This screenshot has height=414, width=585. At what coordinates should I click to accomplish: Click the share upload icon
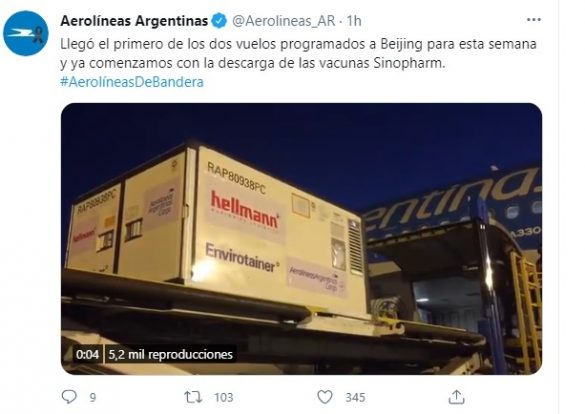coord(456,397)
